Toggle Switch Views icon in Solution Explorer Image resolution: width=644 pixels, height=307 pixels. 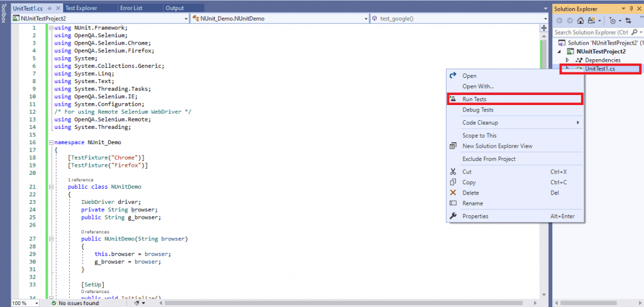pyautogui.click(x=591, y=21)
